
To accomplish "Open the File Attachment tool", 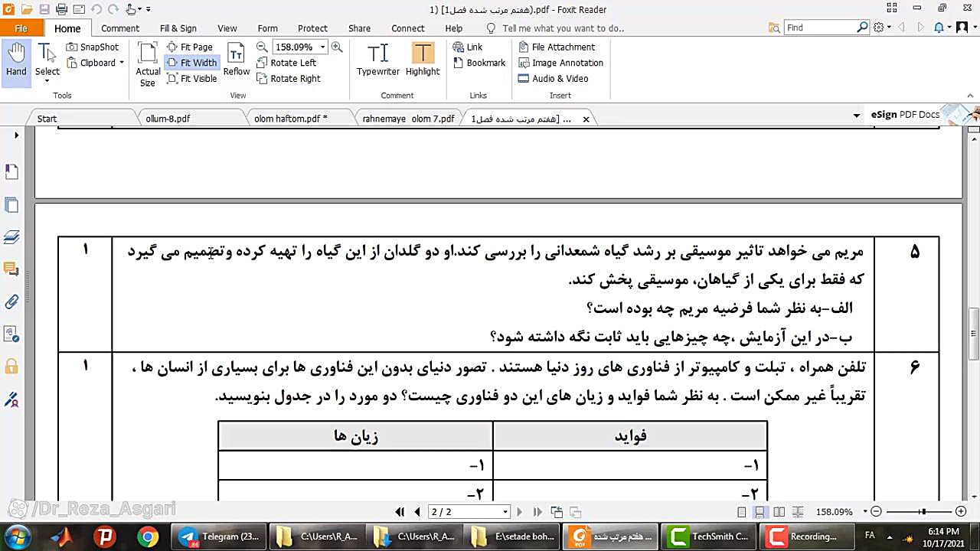I will point(557,47).
